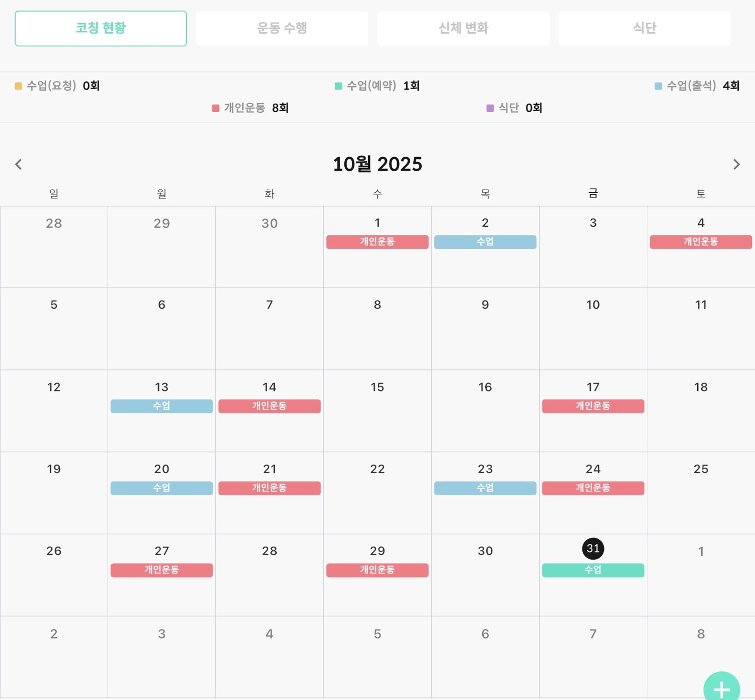Open the 수업 event on October 23
The height and width of the screenshot is (700, 755).
coord(485,488)
